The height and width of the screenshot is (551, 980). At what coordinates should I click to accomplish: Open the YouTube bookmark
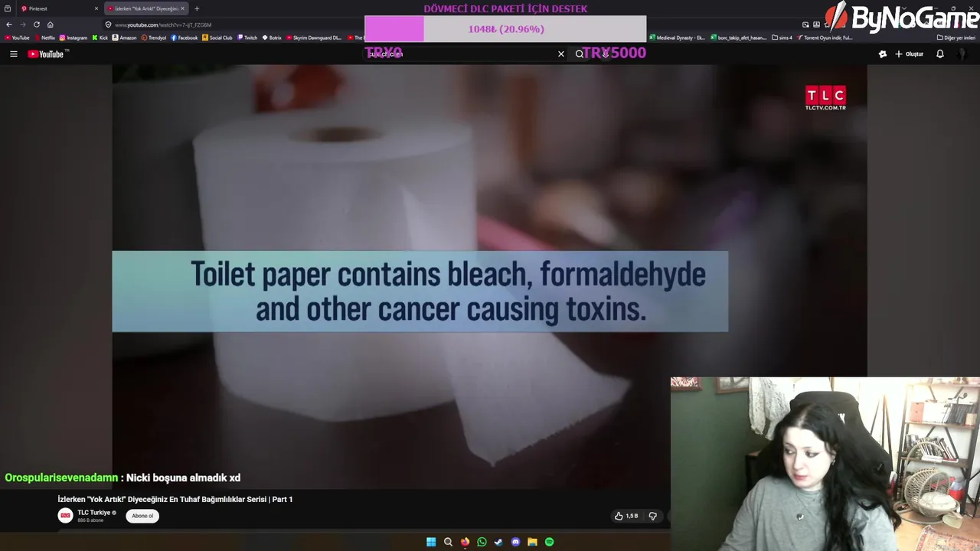17,37
